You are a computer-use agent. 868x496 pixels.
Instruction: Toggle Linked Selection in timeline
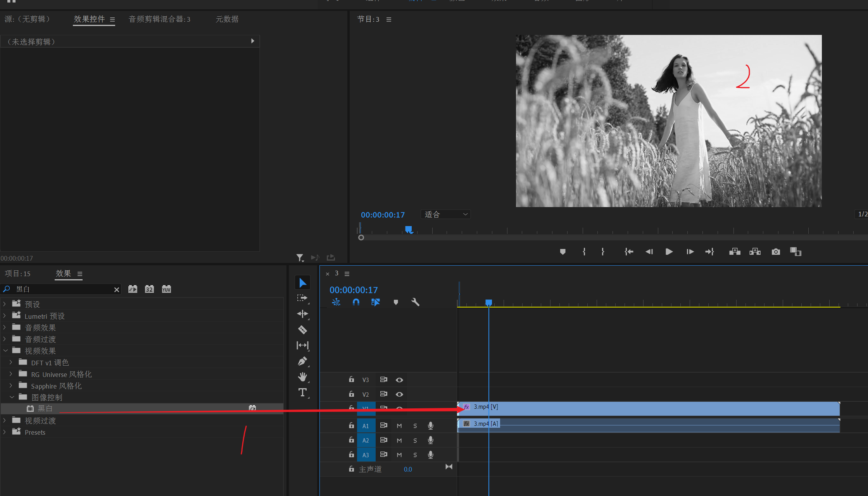point(376,302)
